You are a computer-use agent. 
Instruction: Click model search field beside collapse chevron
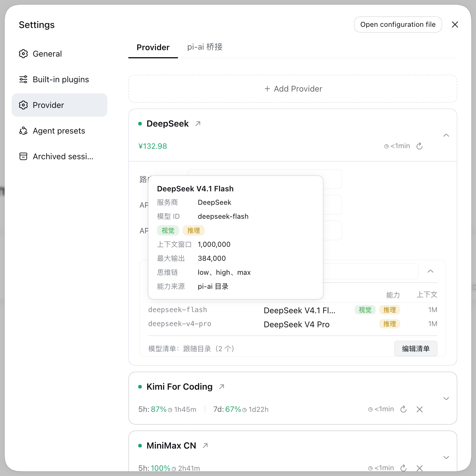[x=371, y=271]
